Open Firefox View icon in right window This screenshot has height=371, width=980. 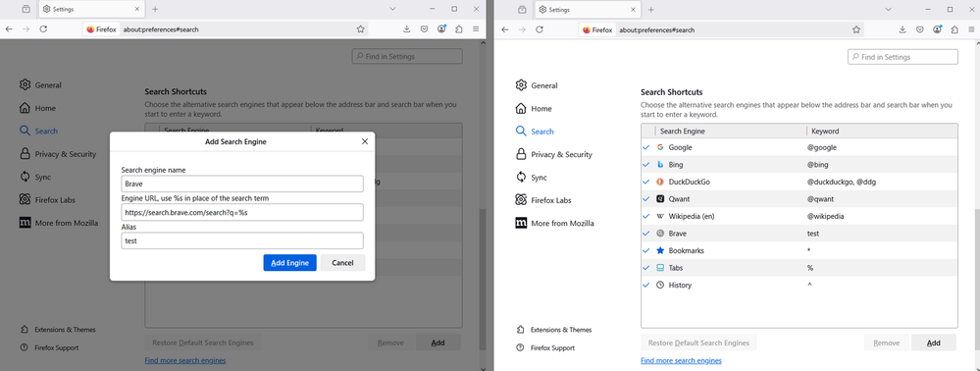[522, 10]
